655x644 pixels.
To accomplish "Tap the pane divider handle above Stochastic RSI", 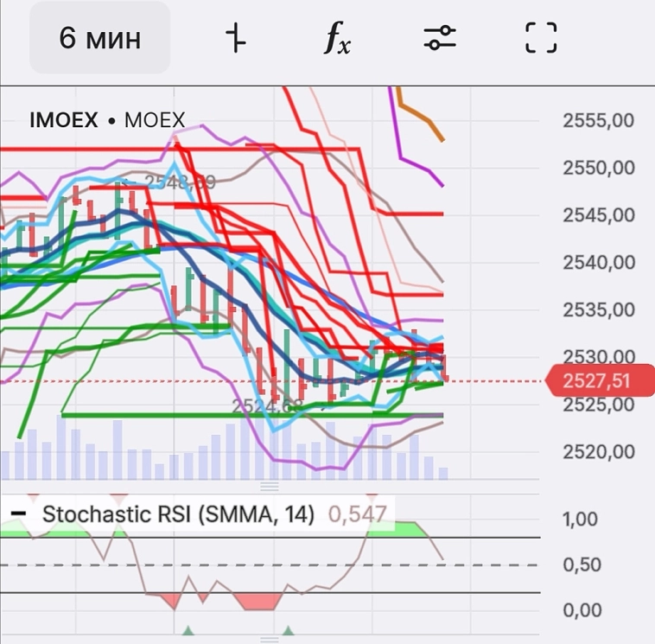I will click(x=270, y=486).
